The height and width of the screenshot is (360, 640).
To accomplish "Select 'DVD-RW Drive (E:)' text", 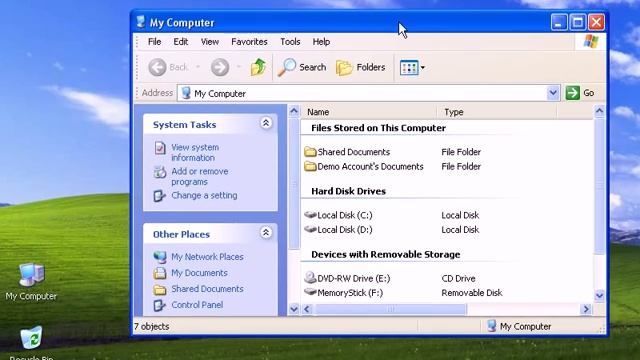I will pyautogui.click(x=353, y=278).
